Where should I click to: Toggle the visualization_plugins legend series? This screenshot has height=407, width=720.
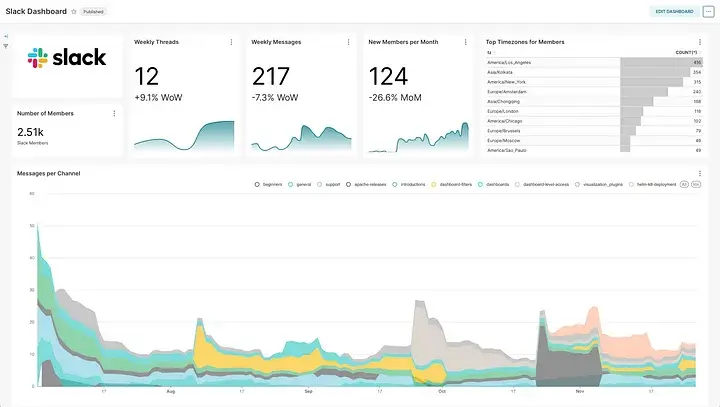[x=599, y=185]
